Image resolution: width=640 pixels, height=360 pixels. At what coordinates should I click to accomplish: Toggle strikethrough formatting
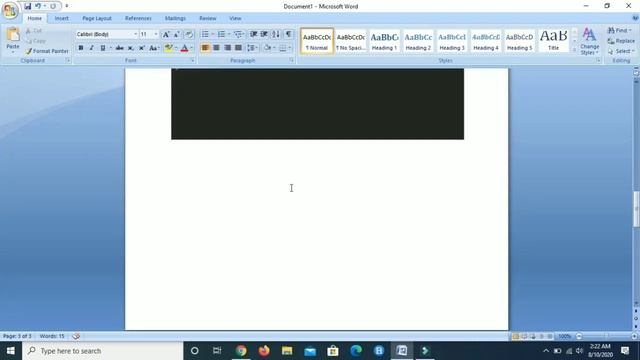coord(120,48)
